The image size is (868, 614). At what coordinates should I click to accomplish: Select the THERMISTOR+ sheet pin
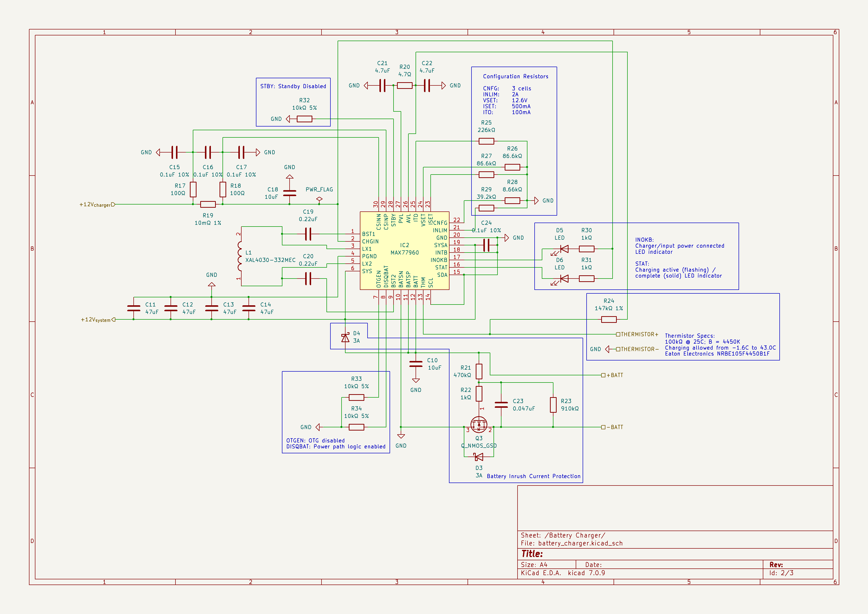[x=637, y=334]
